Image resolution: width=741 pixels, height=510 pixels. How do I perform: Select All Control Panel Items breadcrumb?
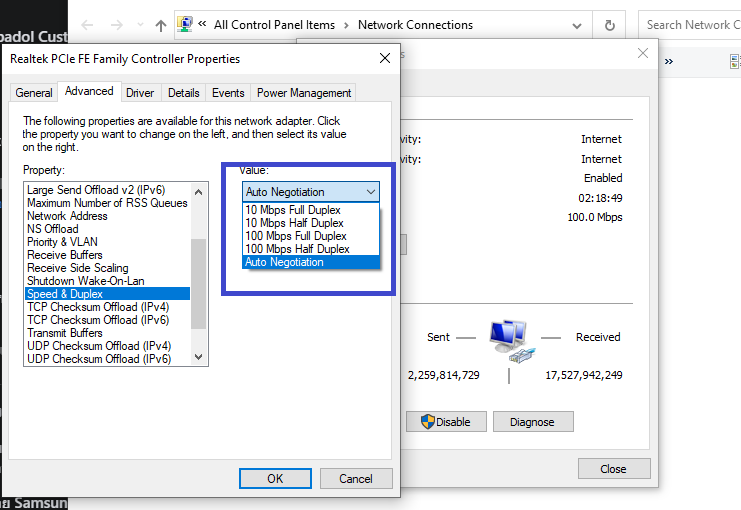coord(275,25)
